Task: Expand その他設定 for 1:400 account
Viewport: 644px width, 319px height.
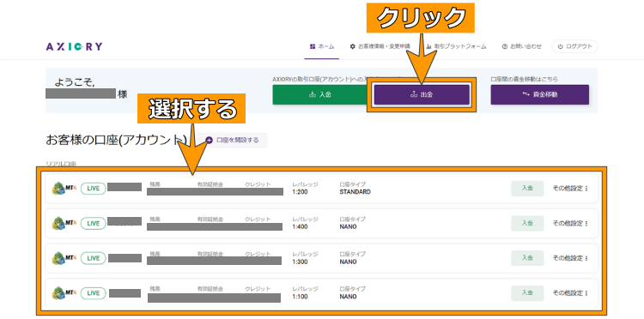Action: [570, 224]
